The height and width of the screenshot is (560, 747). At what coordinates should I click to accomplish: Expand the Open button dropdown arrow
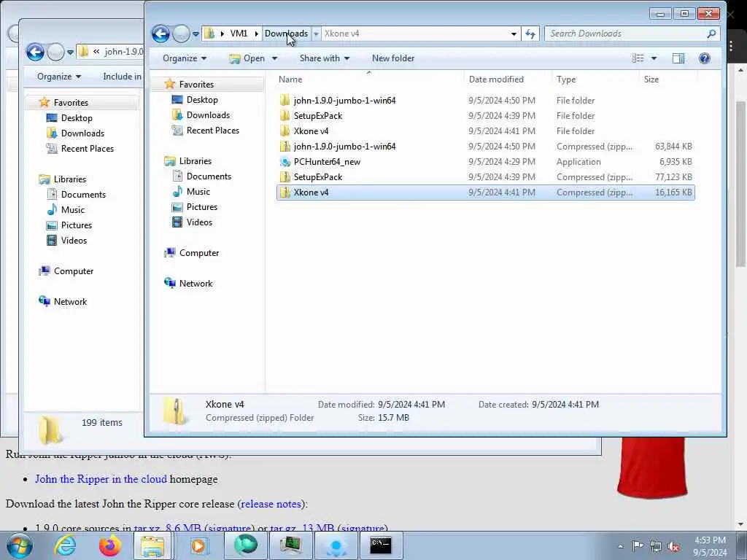click(x=274, y=58)
